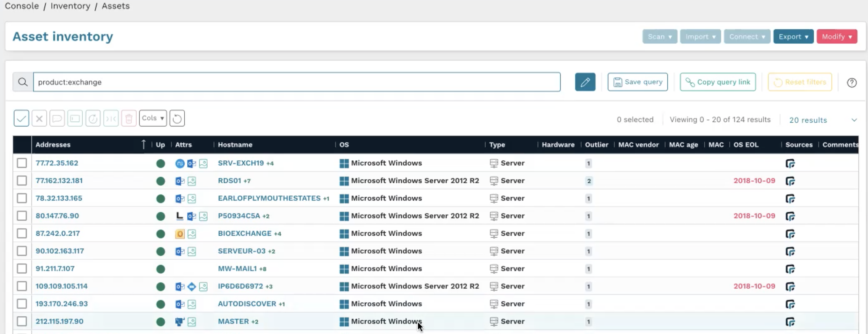Screen dimensions: 868x334
Task: Select the checkbox next to MW-MAIL1
Action: pos(22,269)
